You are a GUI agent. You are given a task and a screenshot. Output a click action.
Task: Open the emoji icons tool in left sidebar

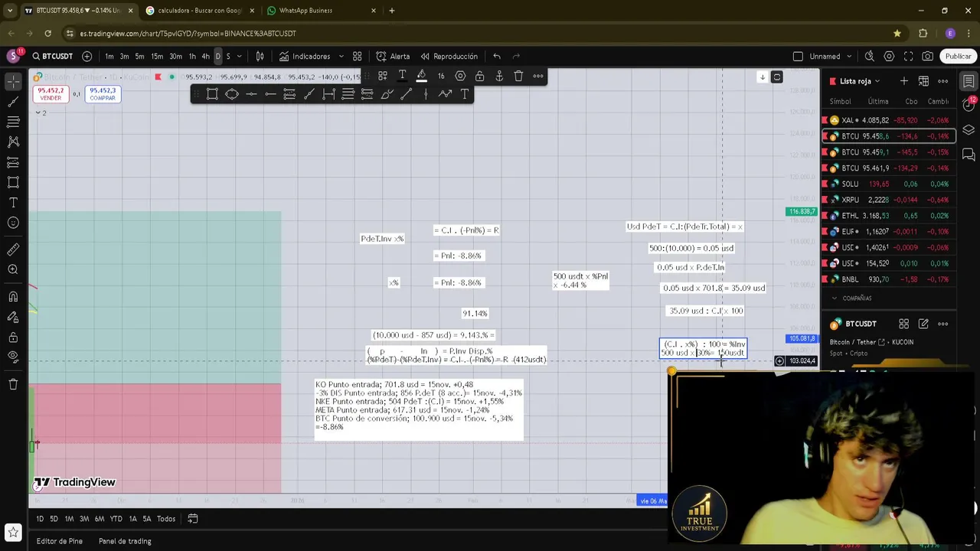coord(13,223)
